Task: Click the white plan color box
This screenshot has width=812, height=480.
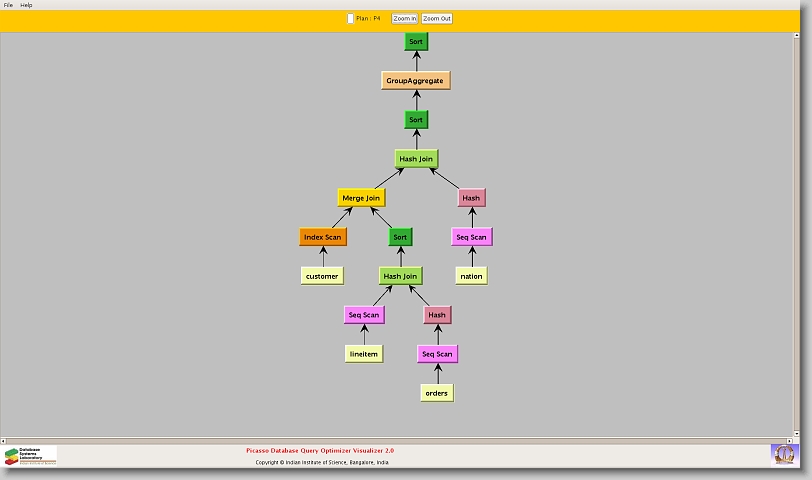Action: click(x=350, y=18)
